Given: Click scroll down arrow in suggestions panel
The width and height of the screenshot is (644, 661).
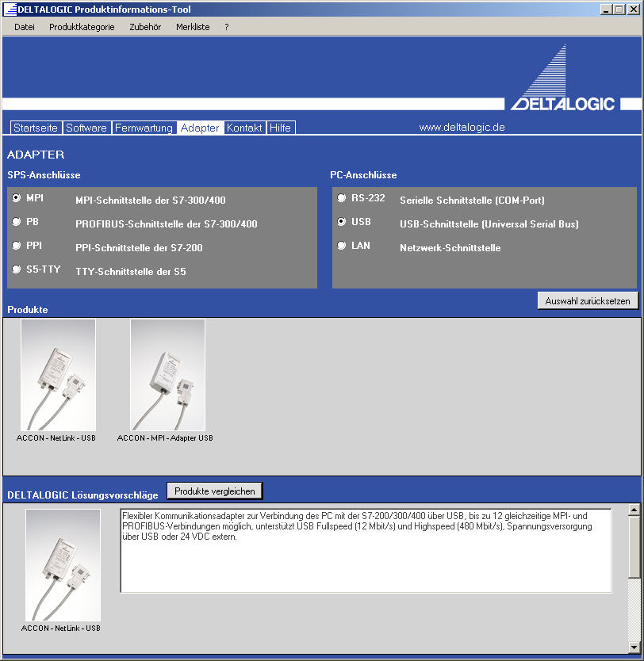Looking at the screenshot, I should (634, 647).
